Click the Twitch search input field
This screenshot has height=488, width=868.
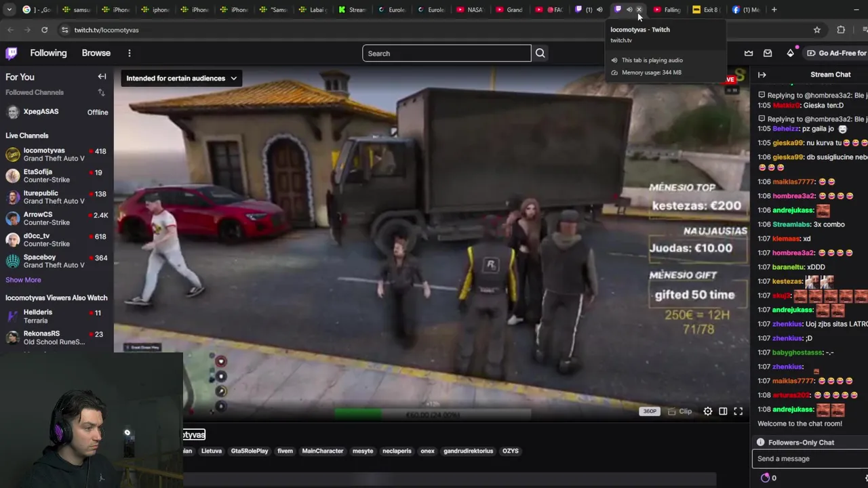pyautogui.click(x=446, y=54)
